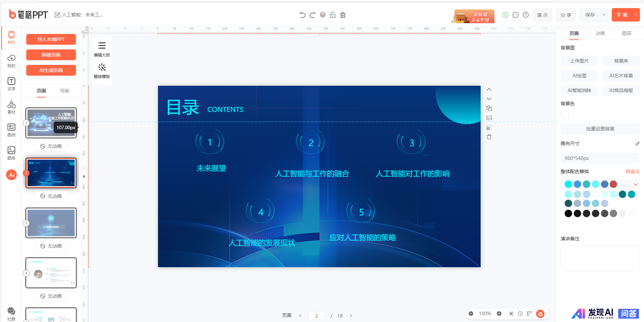Open the layers stack icon in top toolbar
This screenshot has width=644, height=322.
click(323, 15)
